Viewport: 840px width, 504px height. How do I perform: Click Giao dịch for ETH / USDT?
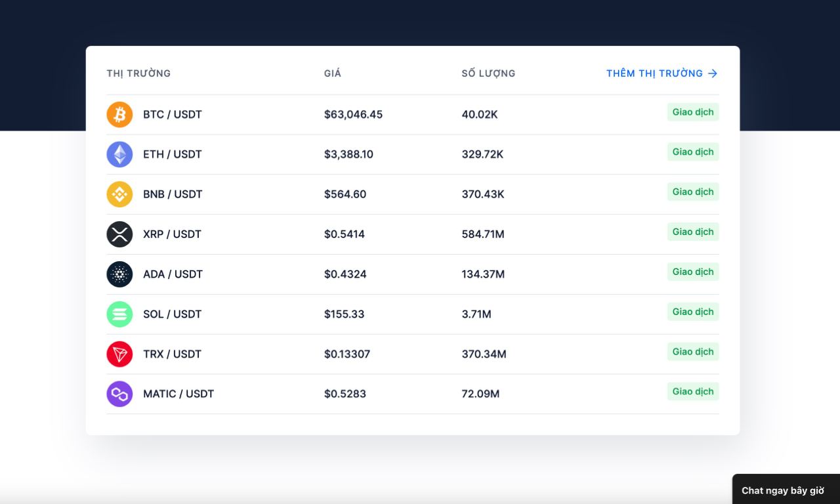[693, 152]
